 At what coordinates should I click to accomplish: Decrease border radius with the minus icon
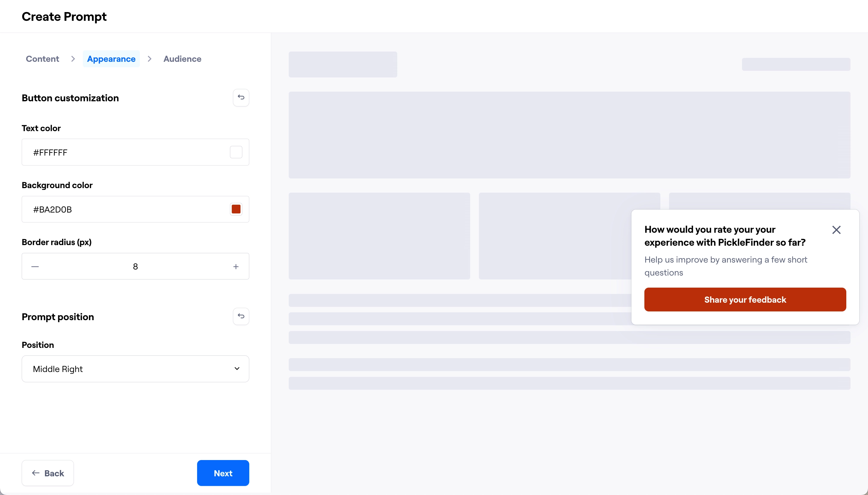click(35, 266)
